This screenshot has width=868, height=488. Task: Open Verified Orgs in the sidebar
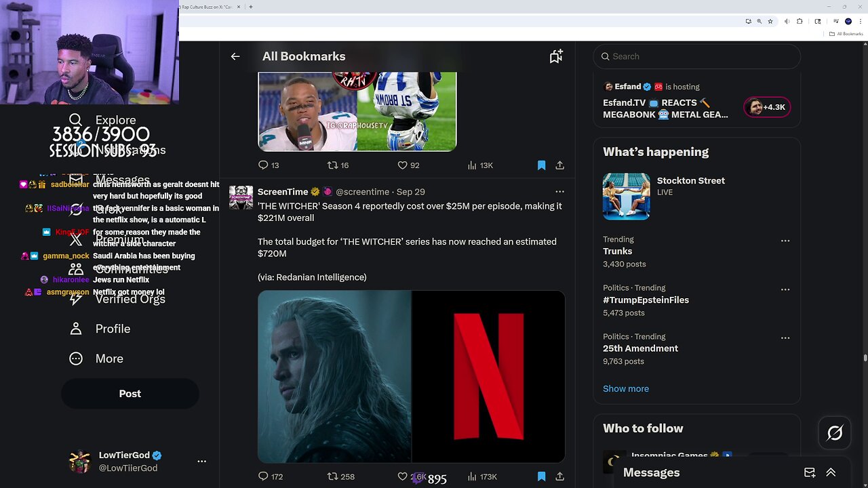pyautogui.click(x=117, y=299)
